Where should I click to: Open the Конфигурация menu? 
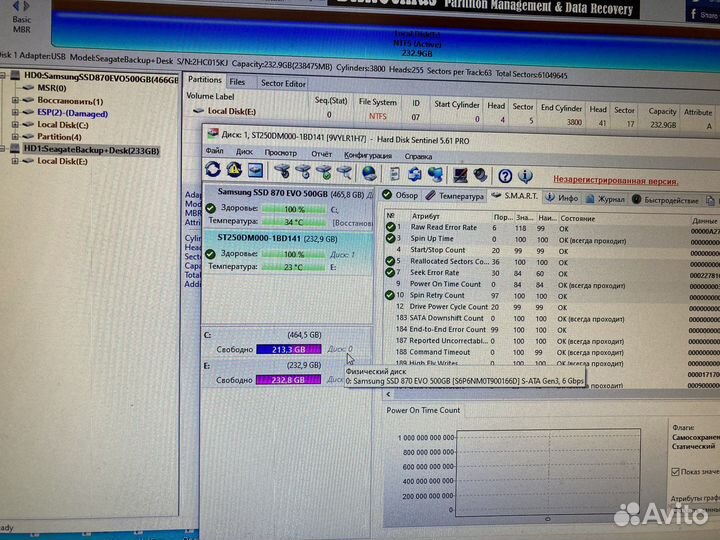[x=368, y=156]
